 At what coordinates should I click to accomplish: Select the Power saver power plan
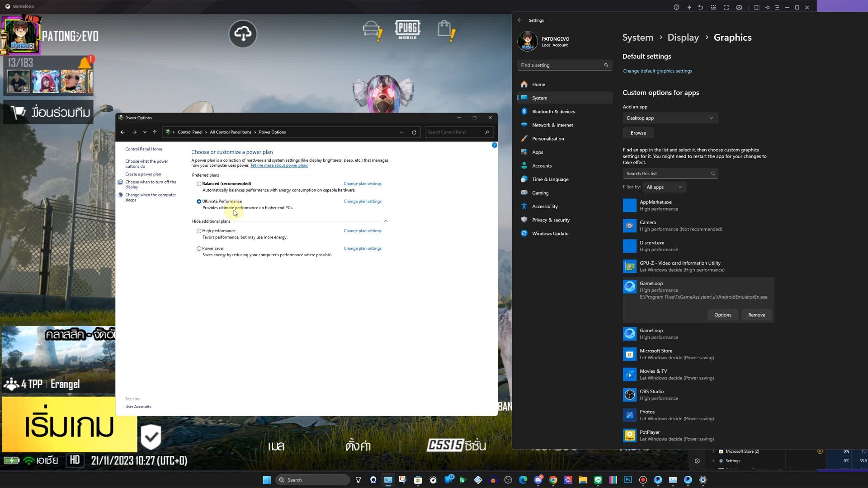(199, 249)
